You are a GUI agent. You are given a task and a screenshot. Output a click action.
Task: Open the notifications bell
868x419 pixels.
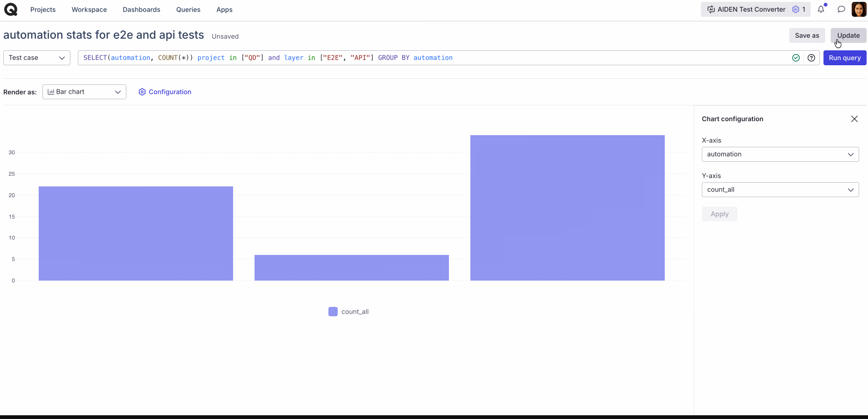pyautogui.click(x=821, y=9)
